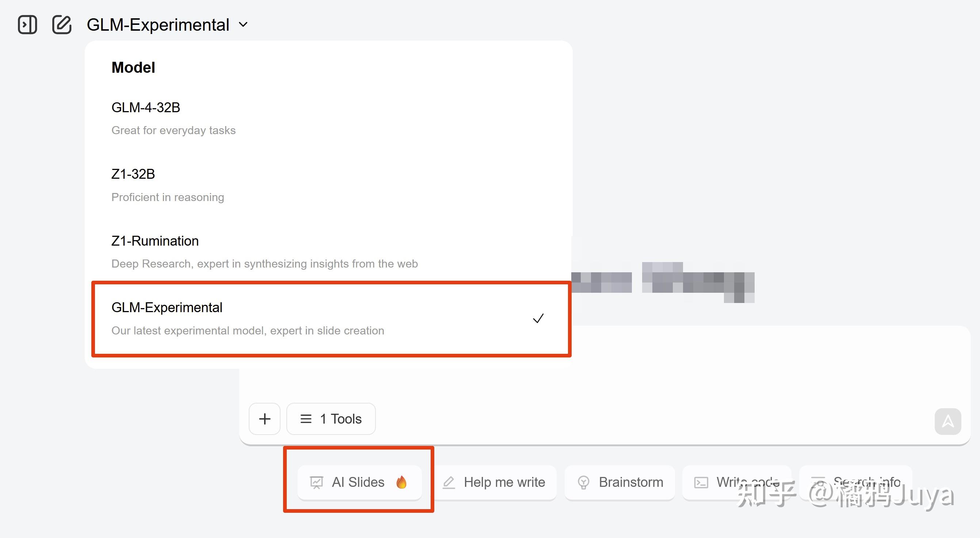
Task: Click the pencil icon on Help me write
Action: click(449, 482)
